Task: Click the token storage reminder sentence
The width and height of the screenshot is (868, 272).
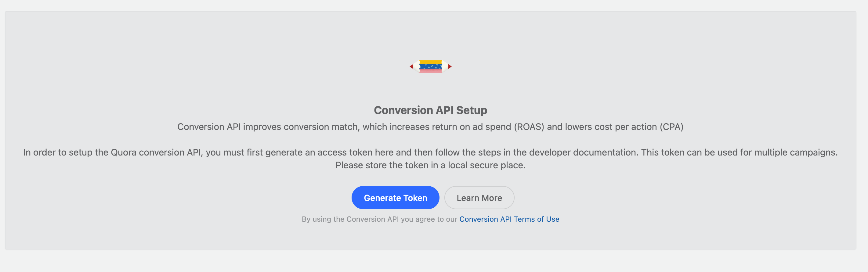Action: coord(430,165)
